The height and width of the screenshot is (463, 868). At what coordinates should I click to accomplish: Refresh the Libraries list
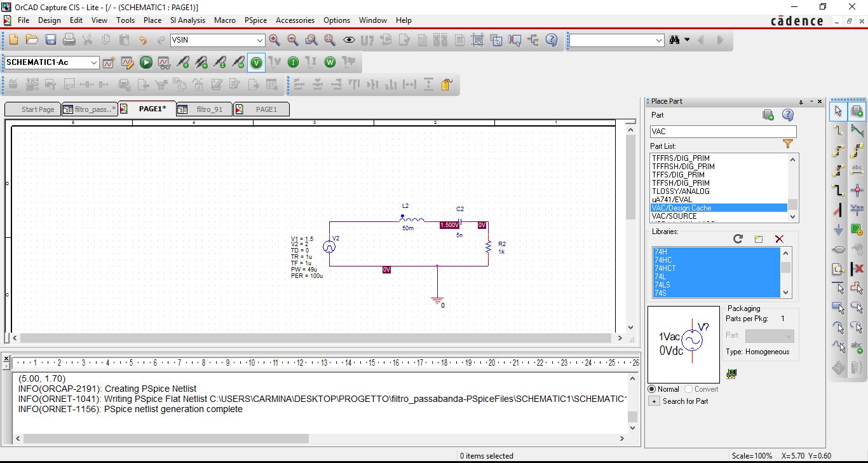(x=738, y=239)
